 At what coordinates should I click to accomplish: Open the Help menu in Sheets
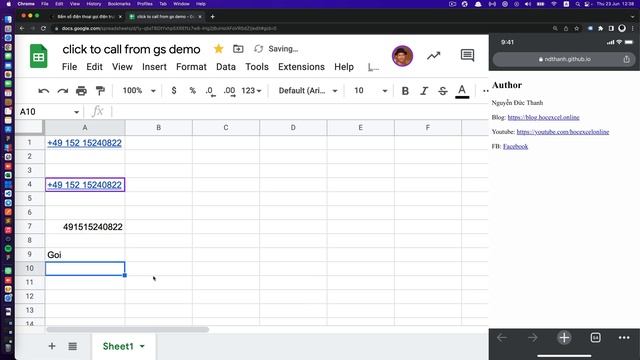pos(344,67)
